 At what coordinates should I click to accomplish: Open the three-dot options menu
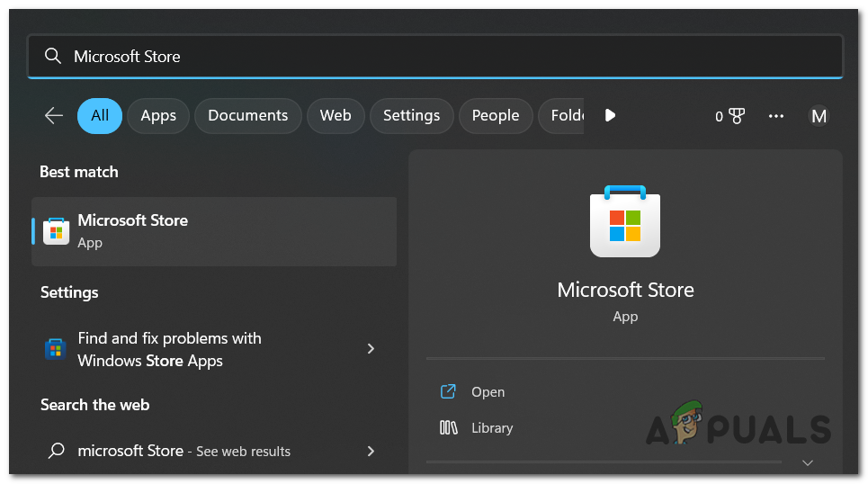(776, 116)
